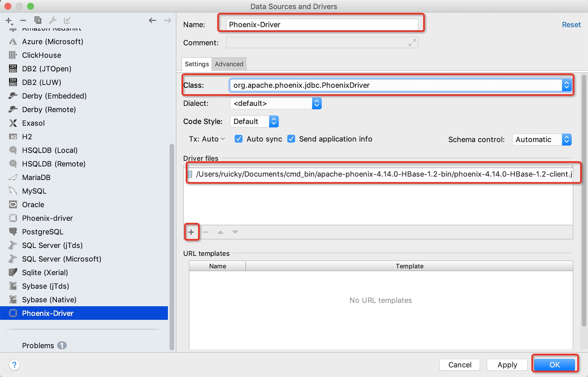The image size is (588, 377).
Task: Click the duplicate data source icon
Action: pyautogui.click(x=38, y=20)
